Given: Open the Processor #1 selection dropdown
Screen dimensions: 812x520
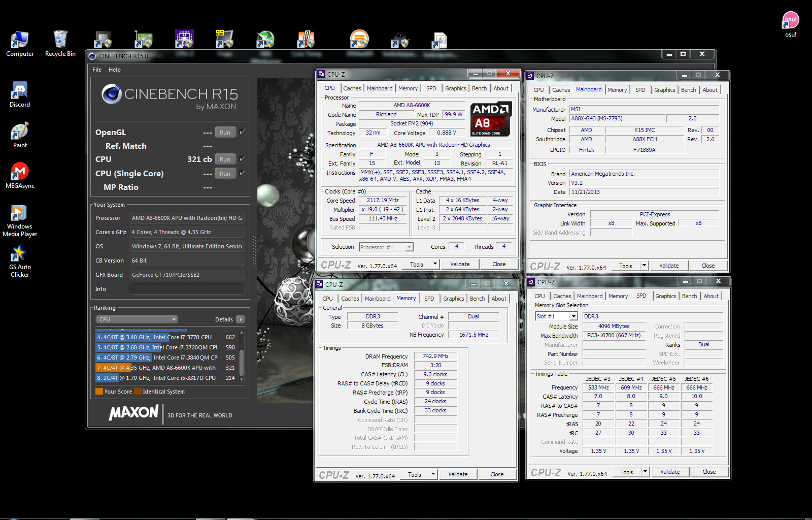Looking at the screenshot, I should pos(386,247).
